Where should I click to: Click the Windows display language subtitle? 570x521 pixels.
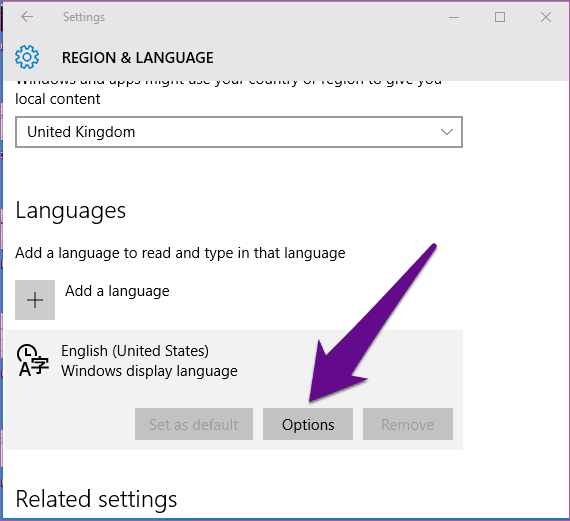[x=149, y=371]
